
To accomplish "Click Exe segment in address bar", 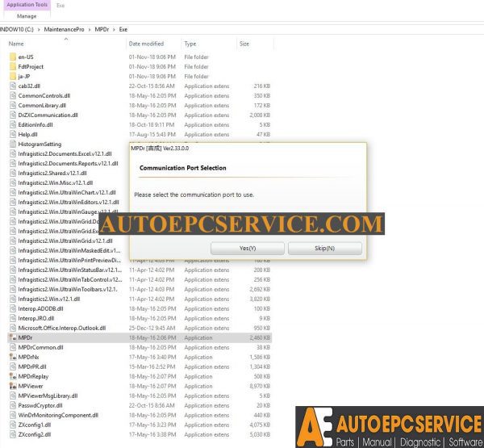I will pos(123,29).
